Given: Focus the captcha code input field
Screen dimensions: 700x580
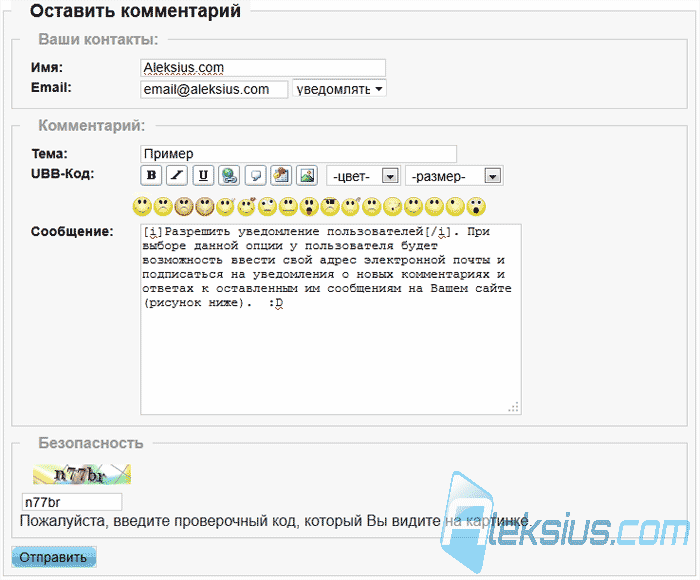Looking at the screenshot, I should pos(72,502).
